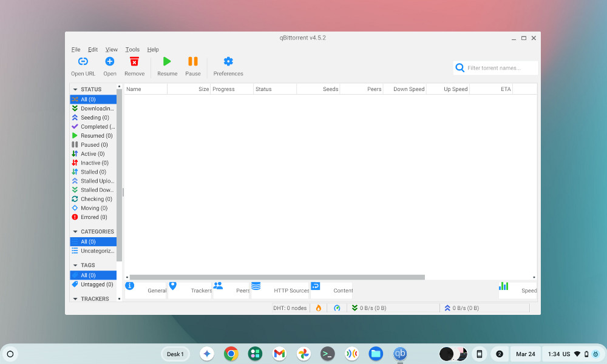Image resolution: width=607 pixels, height=364 pixels.
Task: Open the Speed graph tab
Action: point(518,291)
